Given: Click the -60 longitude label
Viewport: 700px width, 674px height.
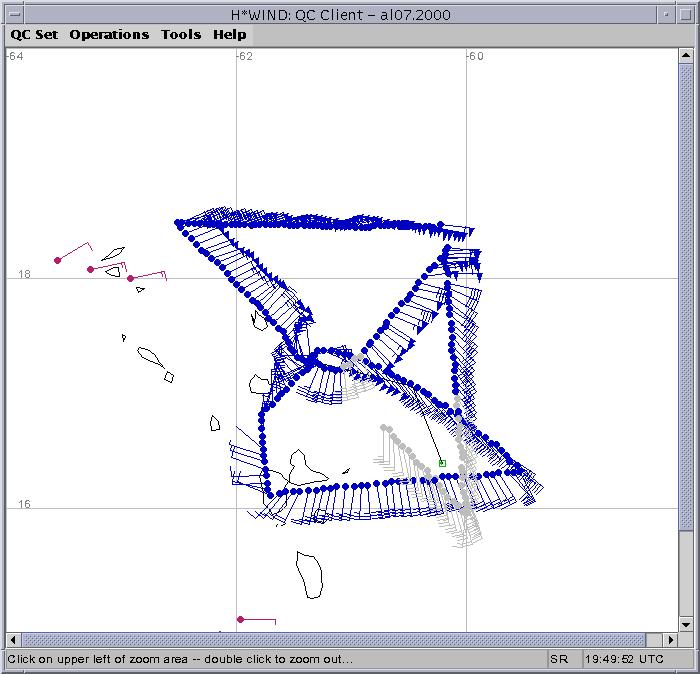Looking at the screenshot, I should click(475, 56).
